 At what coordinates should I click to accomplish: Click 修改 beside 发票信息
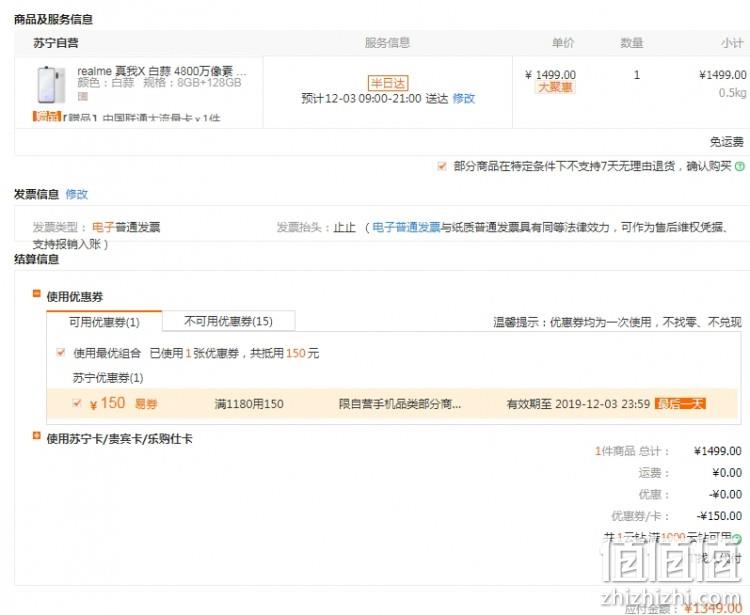pyautogui.click(x=77, y=194)
